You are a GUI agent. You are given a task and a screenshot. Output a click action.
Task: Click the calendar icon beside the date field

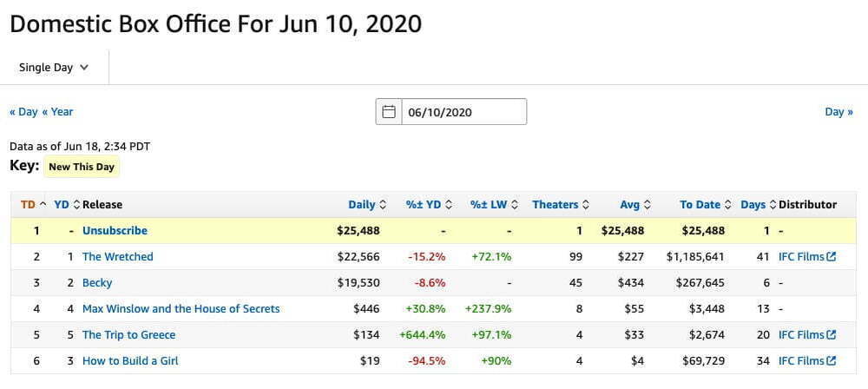(389, 112)
